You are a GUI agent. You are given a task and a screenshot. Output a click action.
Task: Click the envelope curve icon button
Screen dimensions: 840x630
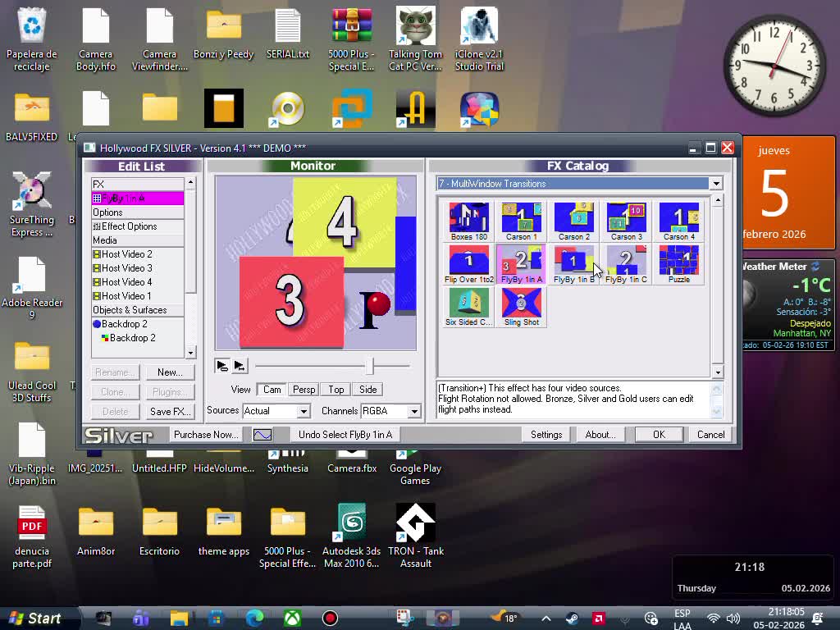pos(262,435)
